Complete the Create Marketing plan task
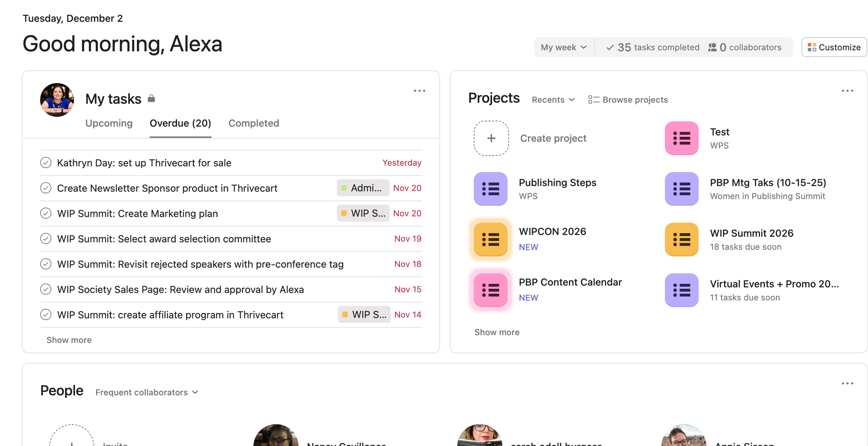The height and width of the screenshot is (446, 868). point(46,213)
